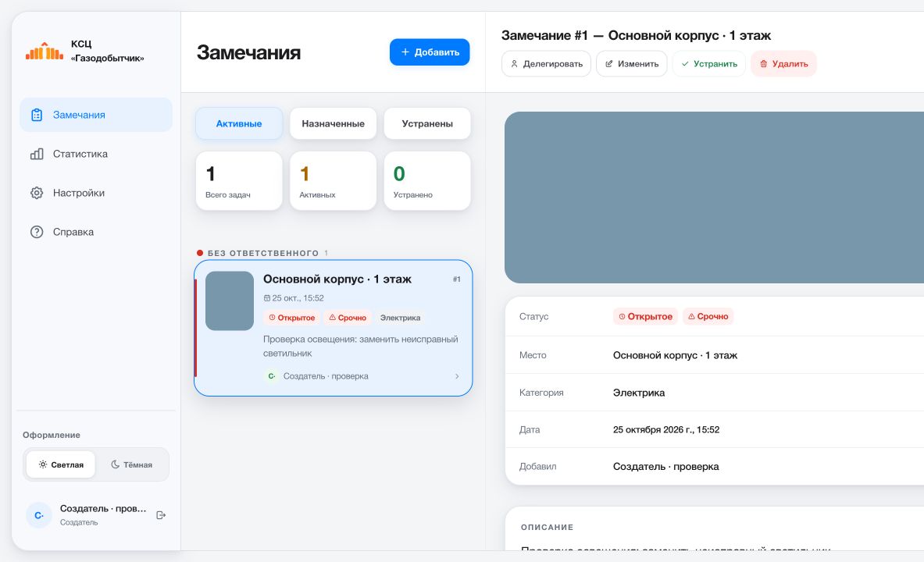
Task: Click the Категория value Электрика
Action: (639, 393)
